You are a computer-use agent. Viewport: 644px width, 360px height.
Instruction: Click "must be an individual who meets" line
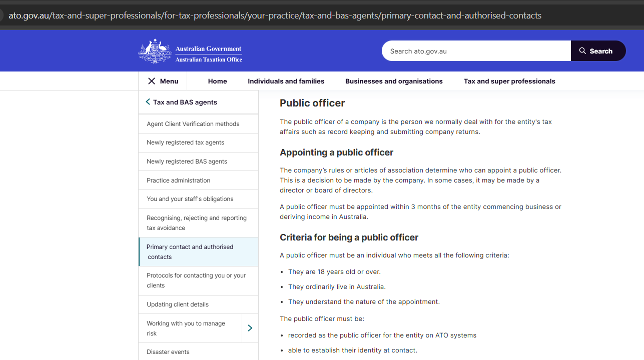394,255
